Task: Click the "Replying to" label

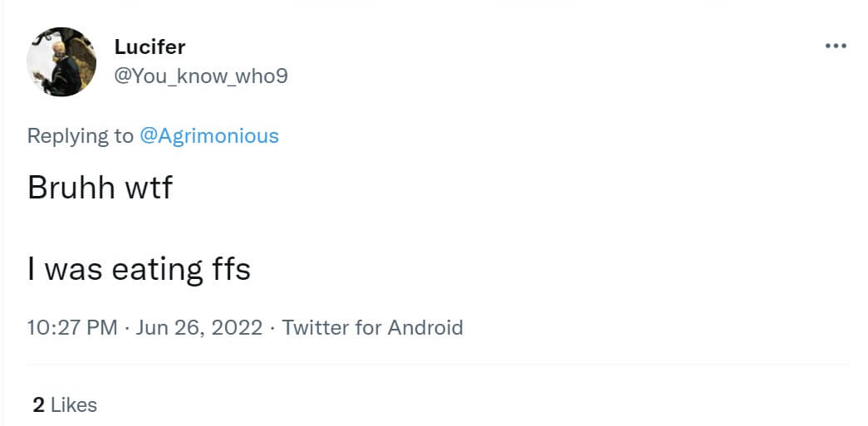Action: [81, 136]
